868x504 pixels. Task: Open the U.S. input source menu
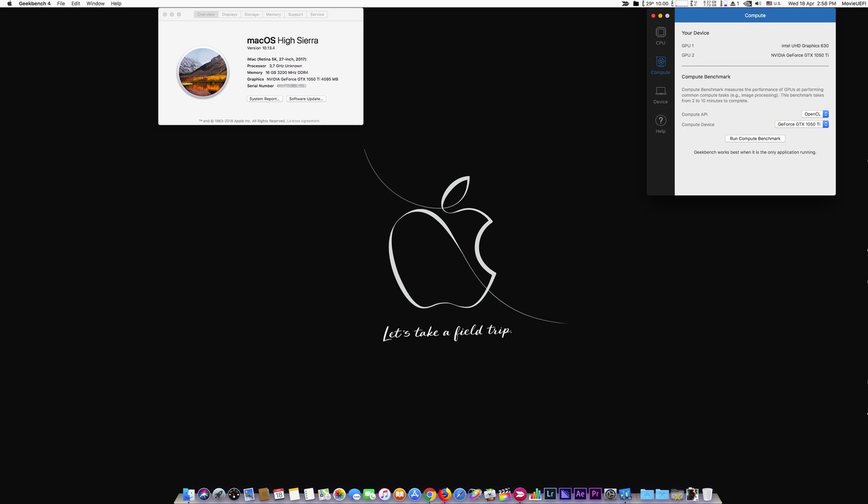(774, 3)
